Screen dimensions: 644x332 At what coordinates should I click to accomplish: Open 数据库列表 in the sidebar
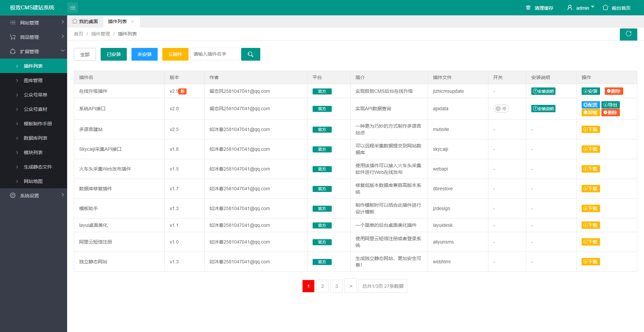[34, 138]
